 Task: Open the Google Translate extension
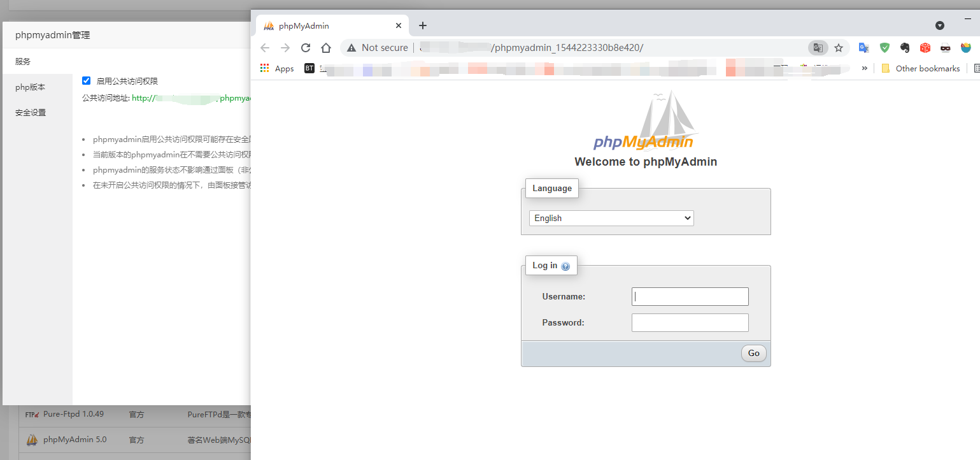(863, 48)
